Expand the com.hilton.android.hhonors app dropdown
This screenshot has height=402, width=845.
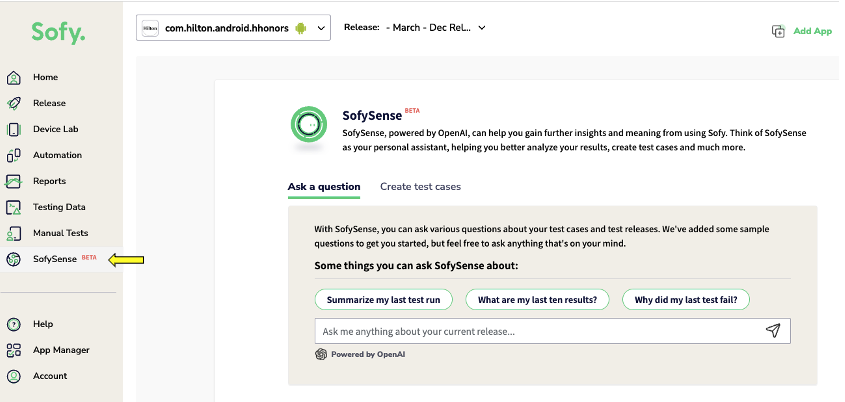tap(233, 28)
